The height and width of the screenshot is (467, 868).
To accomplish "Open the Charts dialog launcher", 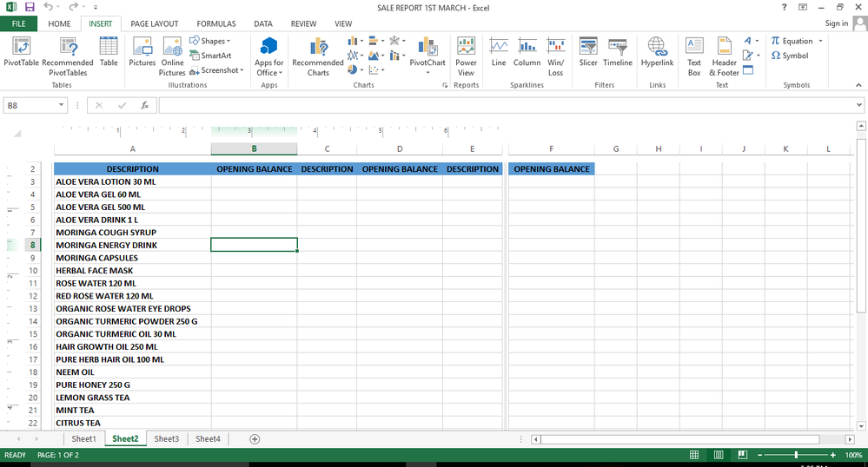I will (445, 85).
